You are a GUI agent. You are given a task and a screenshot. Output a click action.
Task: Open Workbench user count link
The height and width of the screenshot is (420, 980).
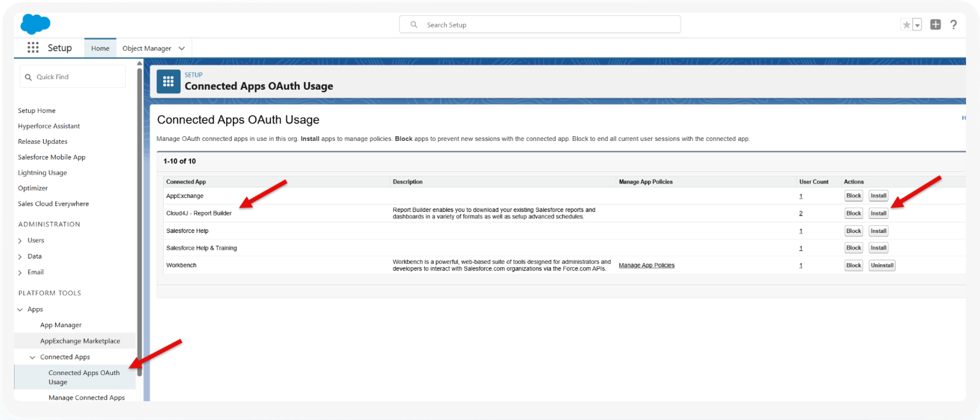801,266
